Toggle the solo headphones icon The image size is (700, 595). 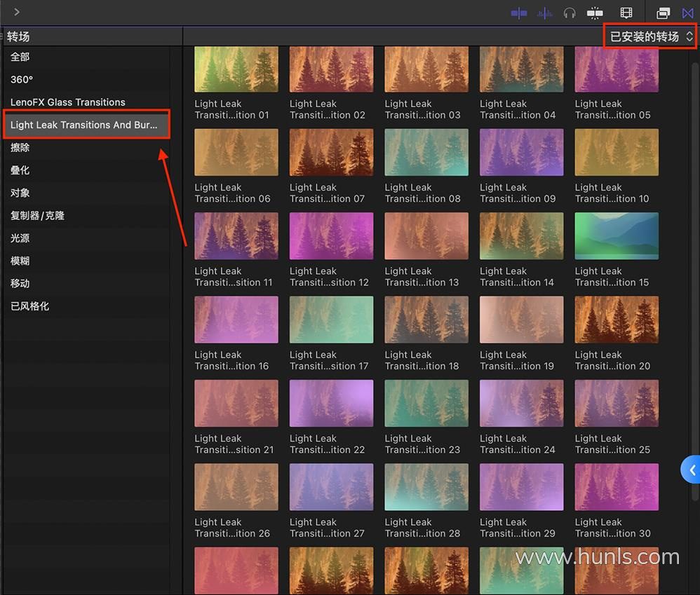coord(570,13)
